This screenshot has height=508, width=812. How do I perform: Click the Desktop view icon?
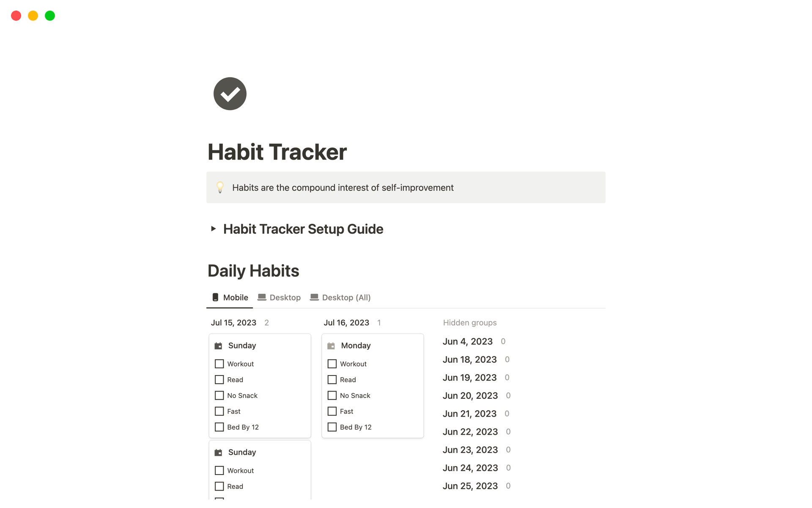(261, 297)
